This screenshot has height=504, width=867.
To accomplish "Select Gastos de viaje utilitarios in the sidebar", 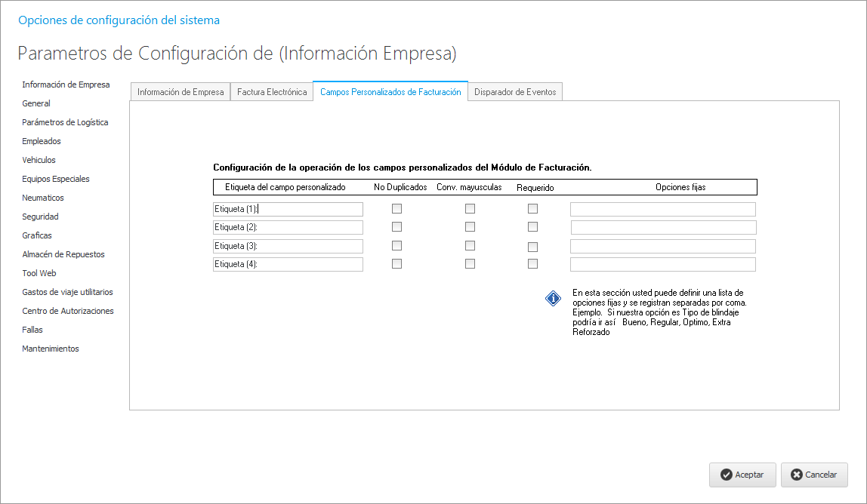I will (x=67, y=292).
